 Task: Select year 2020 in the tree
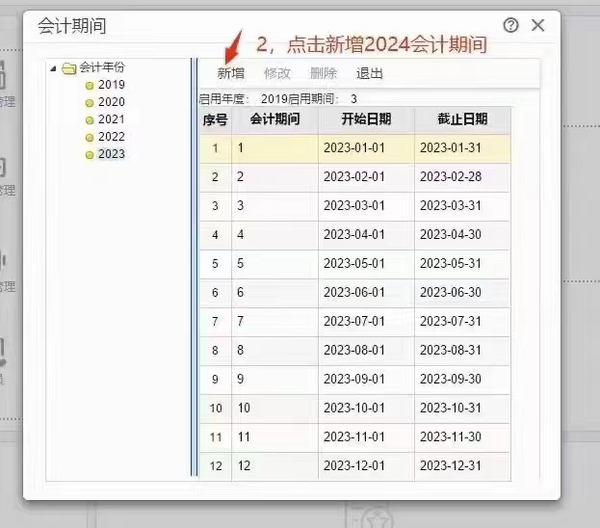click(x=111, y=102)
